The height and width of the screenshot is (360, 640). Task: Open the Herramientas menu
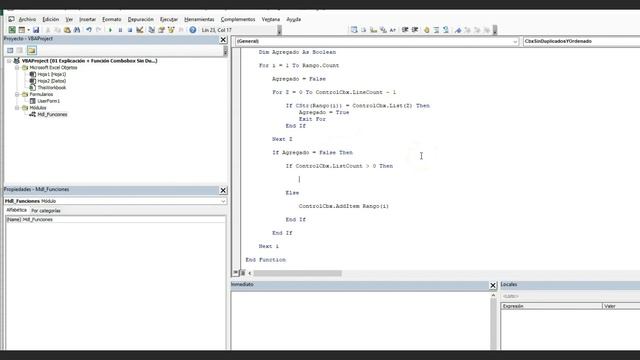[199, 19]
